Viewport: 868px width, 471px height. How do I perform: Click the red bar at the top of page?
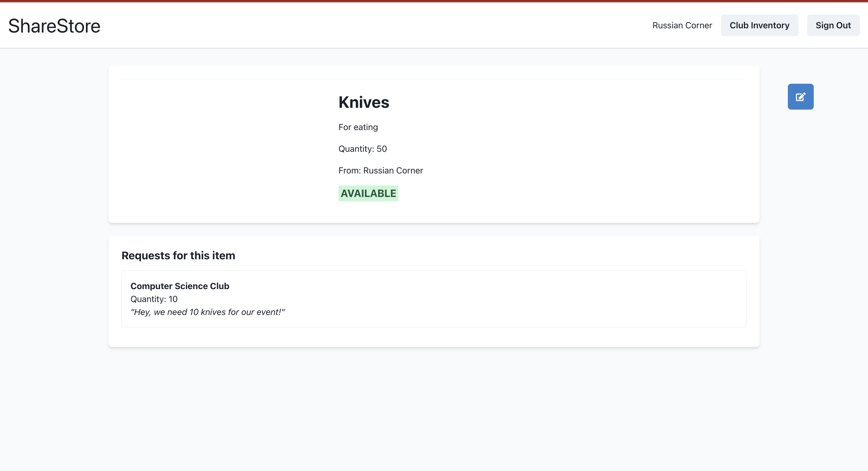tap(434, 1)
